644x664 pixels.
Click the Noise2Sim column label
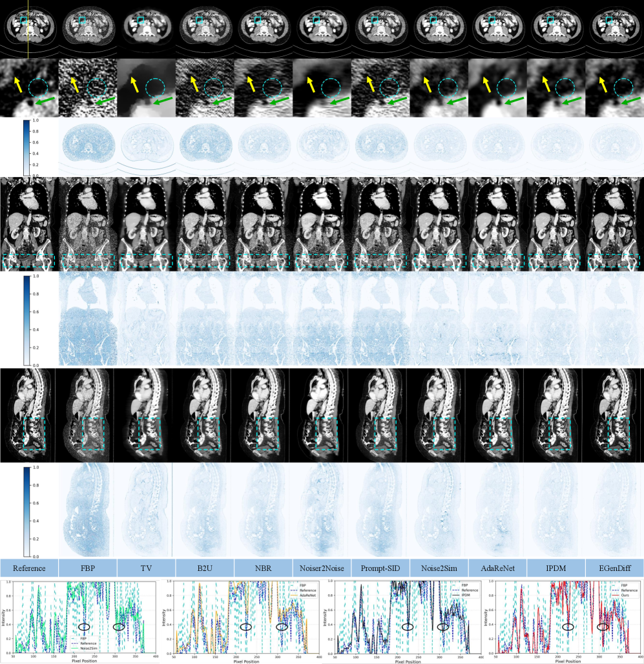(x=439, y=568)
